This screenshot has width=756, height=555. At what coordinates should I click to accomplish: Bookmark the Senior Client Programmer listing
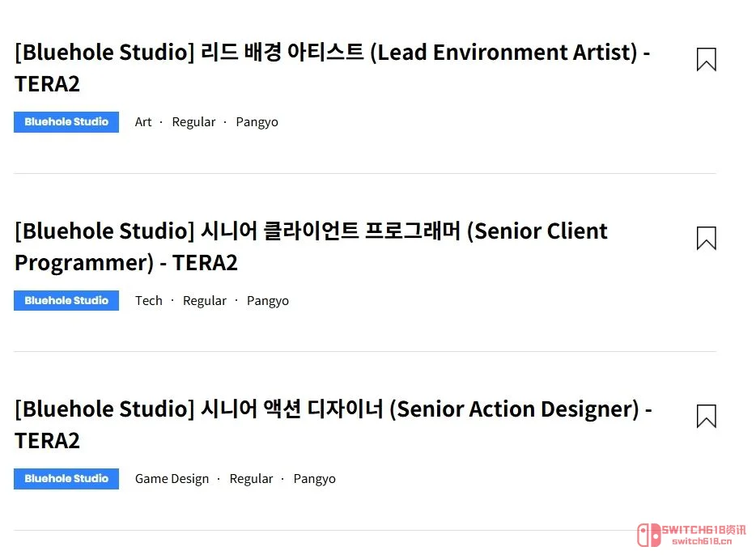pyautogui.click(x=705, y=238)
